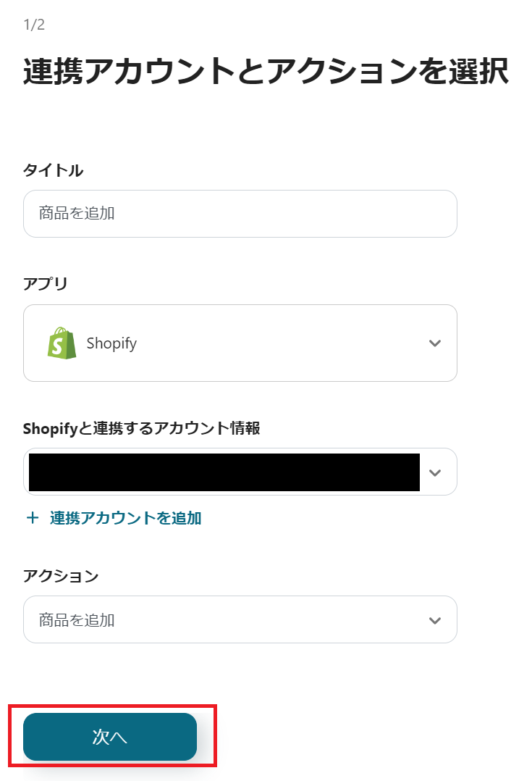
Task: Click the plus icon next to 連携アカウントを追加
Action: click(x=31, y=518)
